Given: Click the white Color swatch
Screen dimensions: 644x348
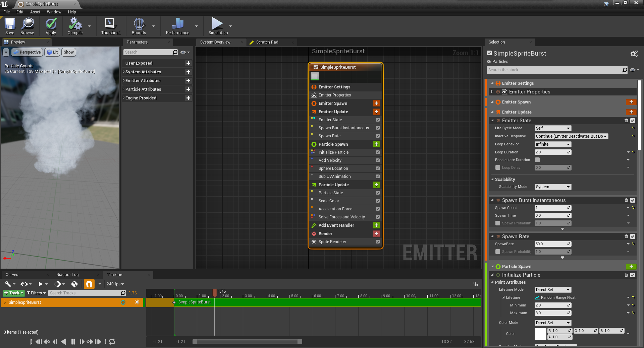Looking at the screenshot, I should (x=540, y=334).
